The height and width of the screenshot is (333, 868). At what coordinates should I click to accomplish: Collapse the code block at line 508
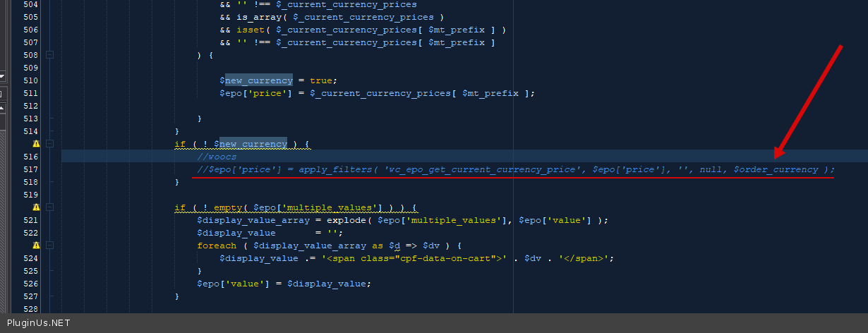50,55
